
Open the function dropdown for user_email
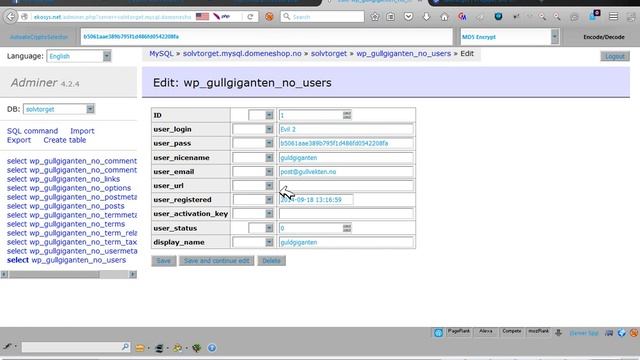[x=253, y=172]
